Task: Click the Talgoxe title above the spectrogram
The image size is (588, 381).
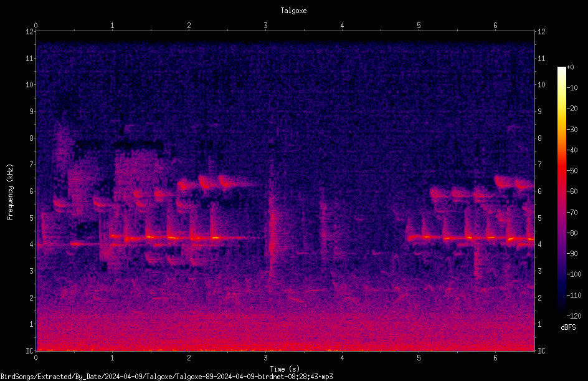Action: [293, 11]
